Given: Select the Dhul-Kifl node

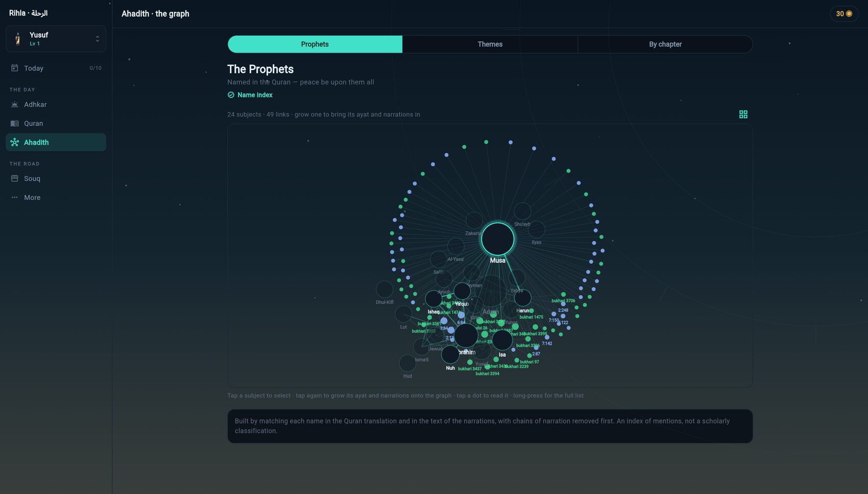Looking at the screenshot, I should pyautogui.click(x=384, y=290).
